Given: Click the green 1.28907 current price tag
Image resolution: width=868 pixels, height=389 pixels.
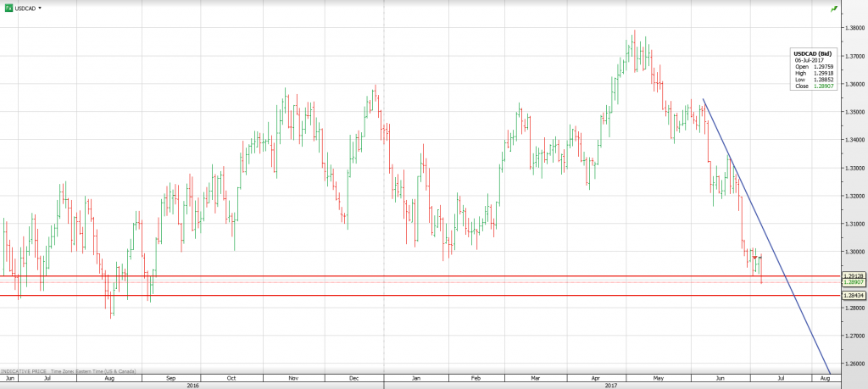Looking at the screenshot, I should coord(853,282).
